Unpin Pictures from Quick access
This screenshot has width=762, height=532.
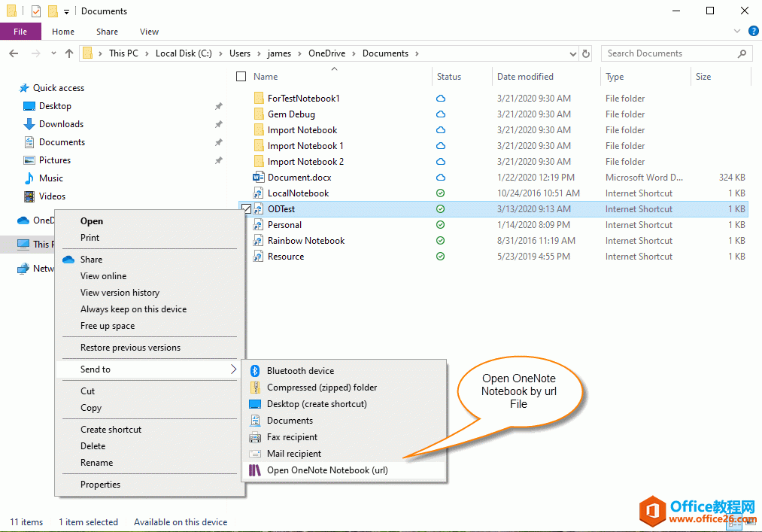coord(219,160)
